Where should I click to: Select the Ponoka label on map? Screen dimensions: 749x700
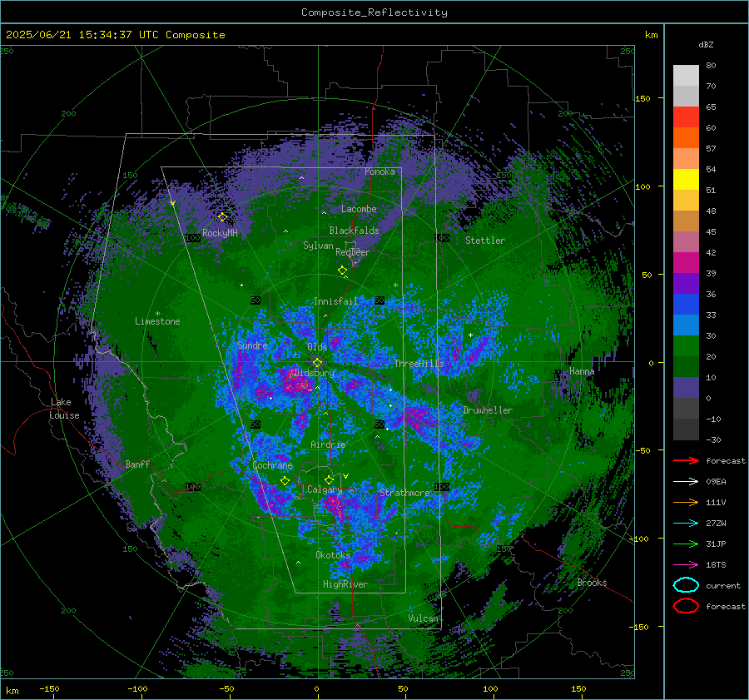point(379,171)
